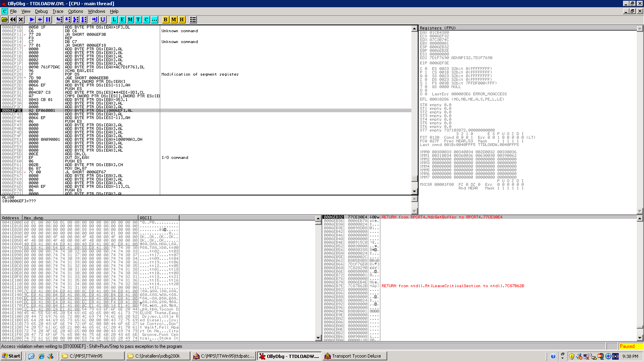Click the CPU window C icon in menu bar
This screenshot has width=644, height=362.
pos(4,11)
